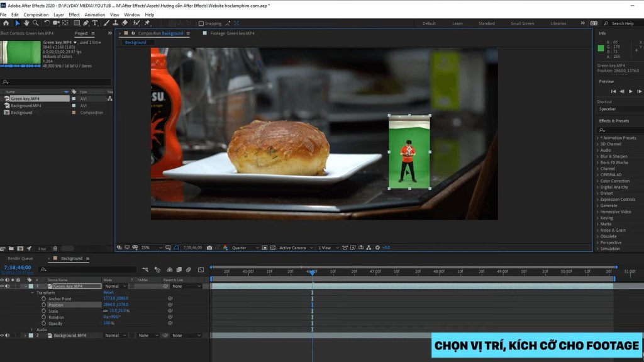Click the current time indicator playhead
Viewport: 644px width, 362px height.
(x=312, y=273)
